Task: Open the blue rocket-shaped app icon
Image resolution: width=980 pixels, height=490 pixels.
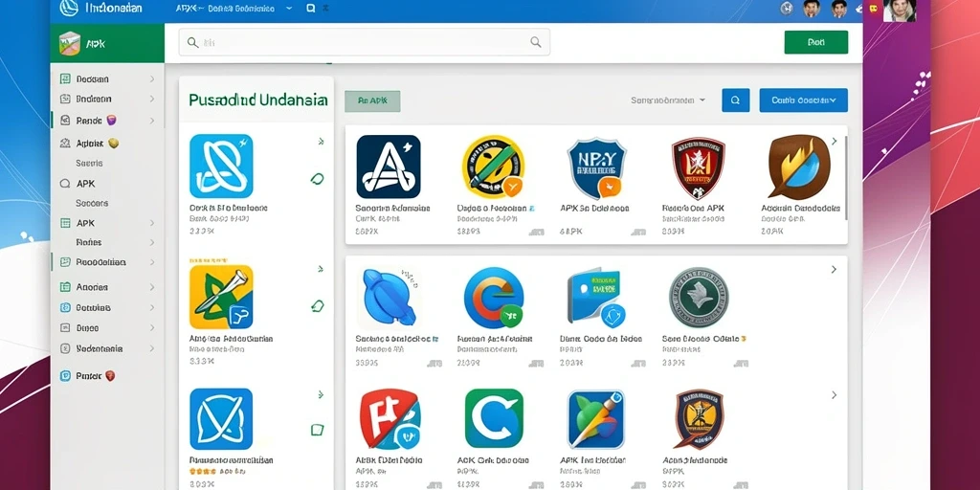Action: pyautogui.click(x=389, y=298)
